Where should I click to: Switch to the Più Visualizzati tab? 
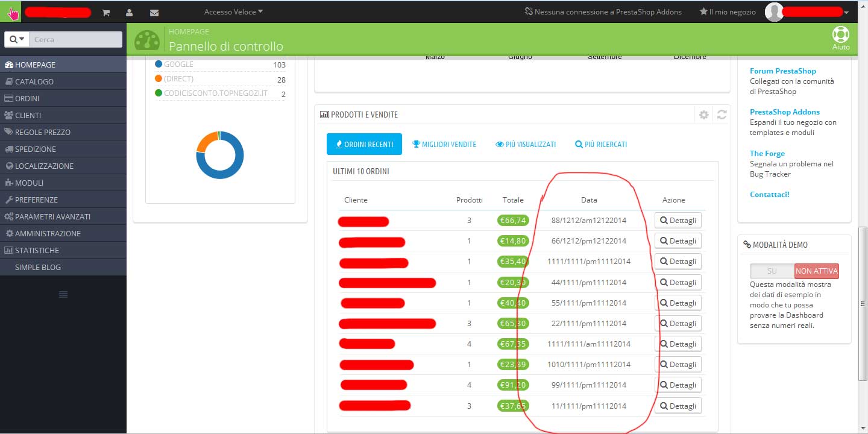pos(526,144)
